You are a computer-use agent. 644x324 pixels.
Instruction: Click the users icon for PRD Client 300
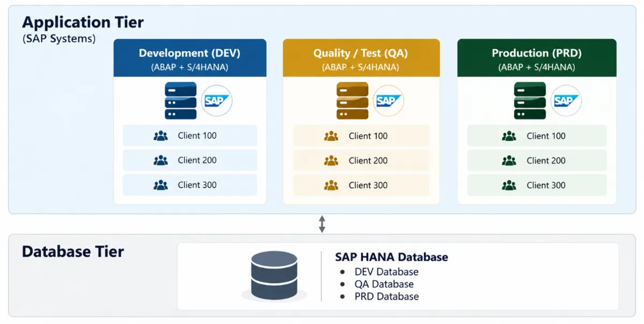pyautogui.click(x=509, y=185)
